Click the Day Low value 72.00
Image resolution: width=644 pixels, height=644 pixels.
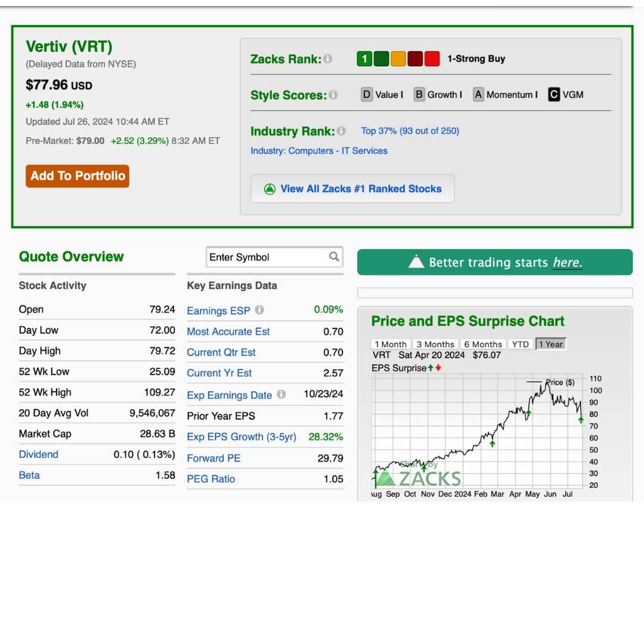coord(162,330)
